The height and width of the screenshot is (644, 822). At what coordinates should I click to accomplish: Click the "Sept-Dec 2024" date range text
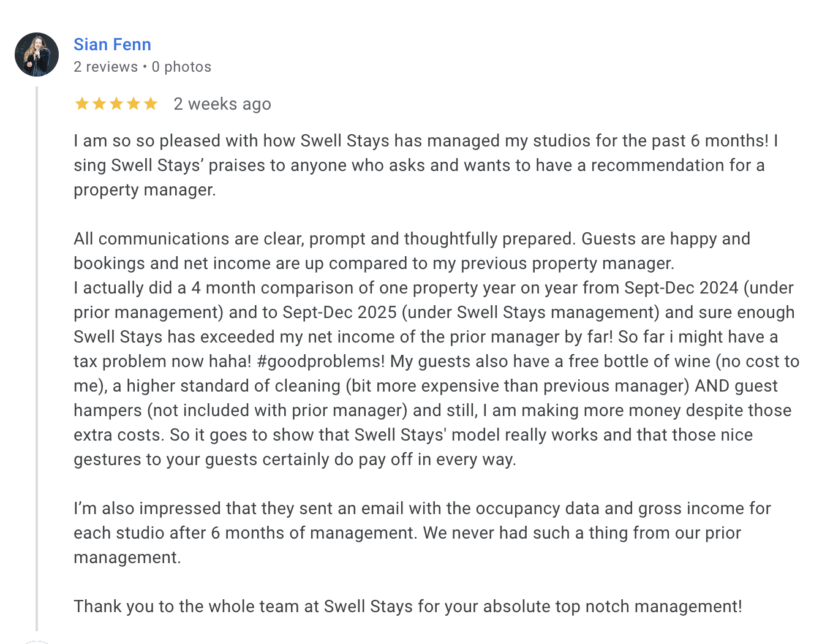681,288
